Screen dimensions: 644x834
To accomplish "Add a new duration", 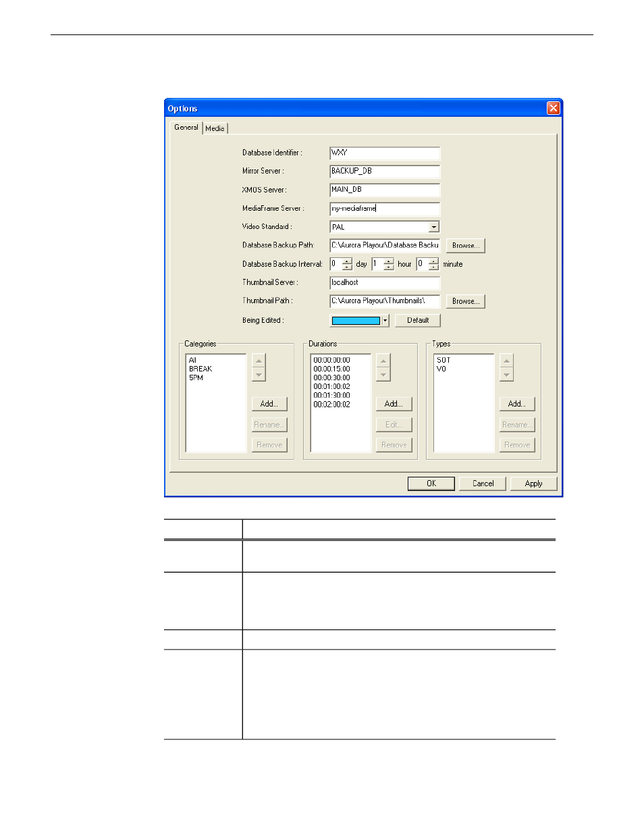I will click(x=394, y=404).
